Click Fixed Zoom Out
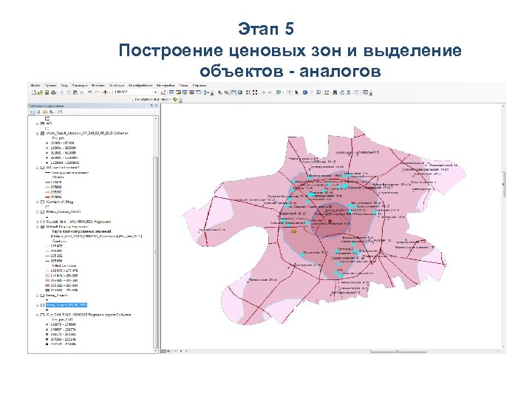The image size is (532, 399). click(x=255, y=92)
